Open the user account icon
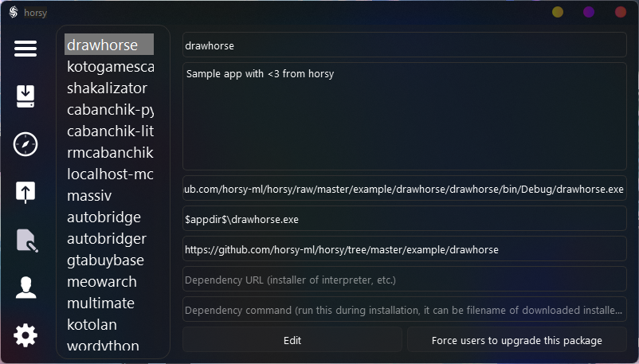Screen dimensions: 639x364 click(x=25, y=288)
